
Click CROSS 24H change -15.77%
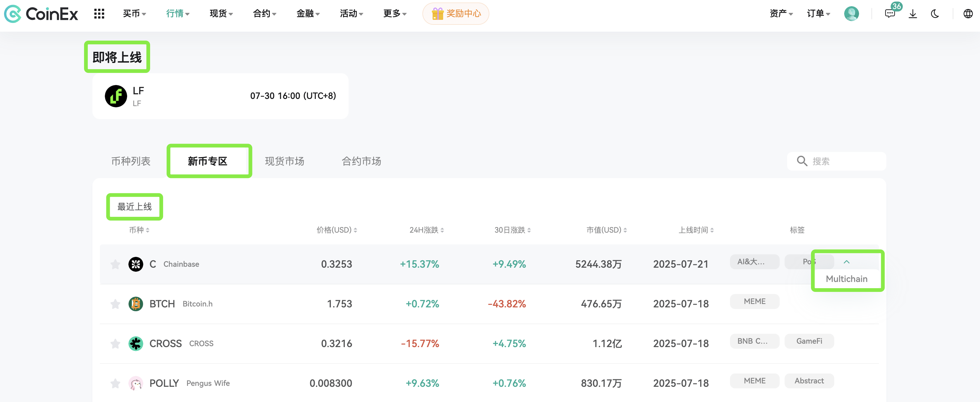pos(420,343)
